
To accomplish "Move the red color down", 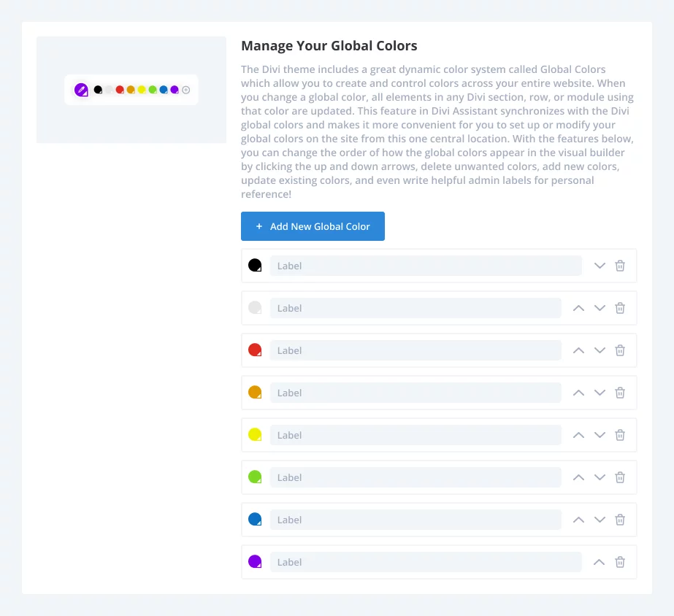I will tap(600, 350).
